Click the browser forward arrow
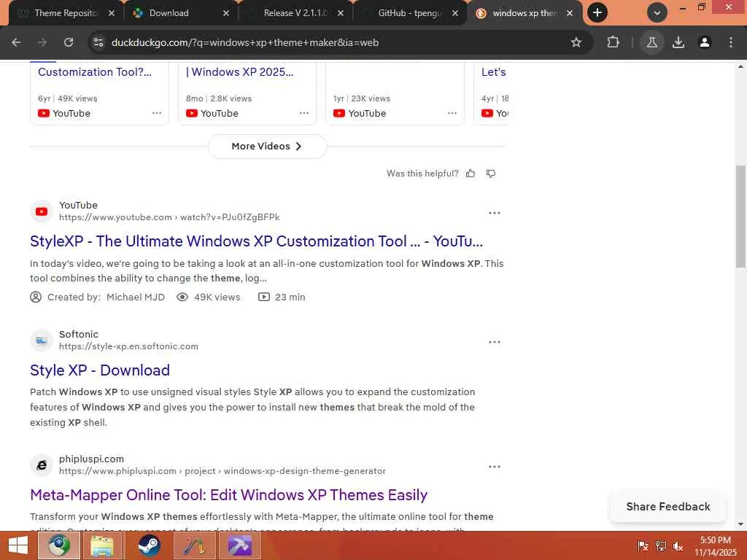The height and width of the screenshot is (560, 747). (42, 42)
